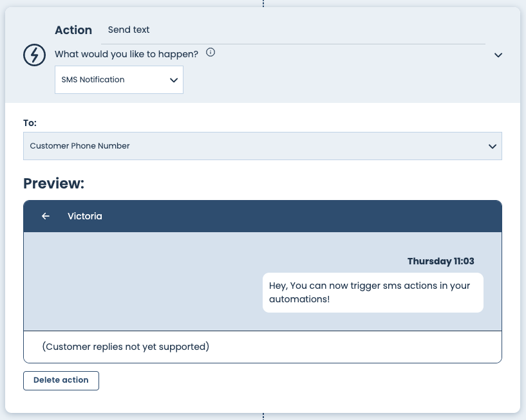Click the Customer replies not yet supported area
This screenshot has height=420, width=526.
point(126,347)
